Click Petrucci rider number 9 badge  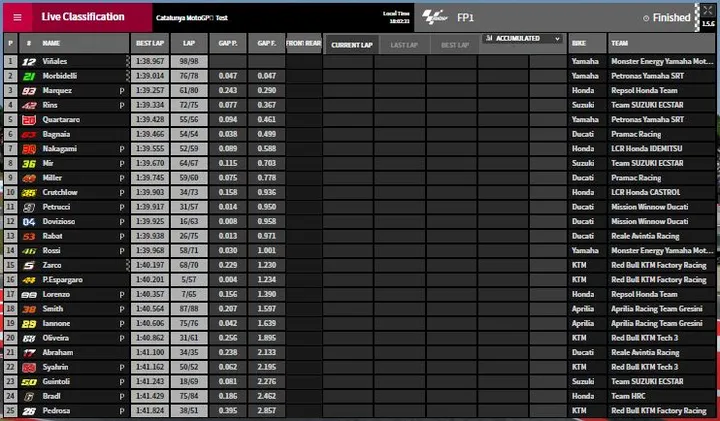tap(29, 207)
